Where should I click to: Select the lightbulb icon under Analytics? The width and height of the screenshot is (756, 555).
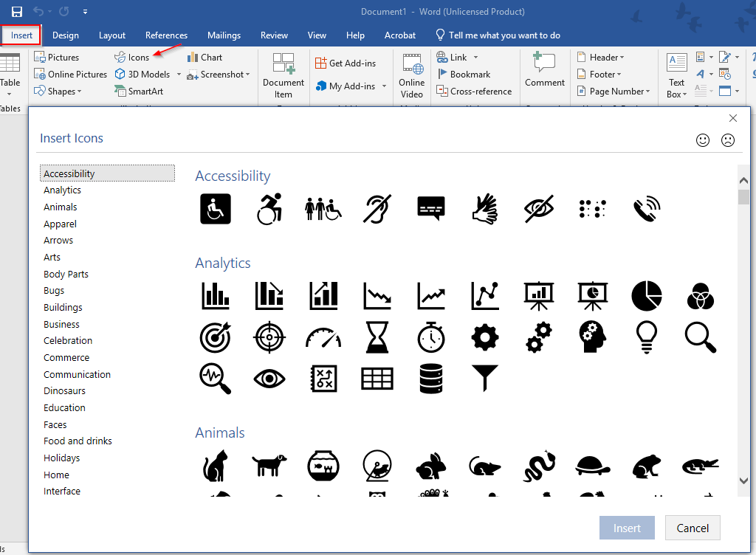647,337
